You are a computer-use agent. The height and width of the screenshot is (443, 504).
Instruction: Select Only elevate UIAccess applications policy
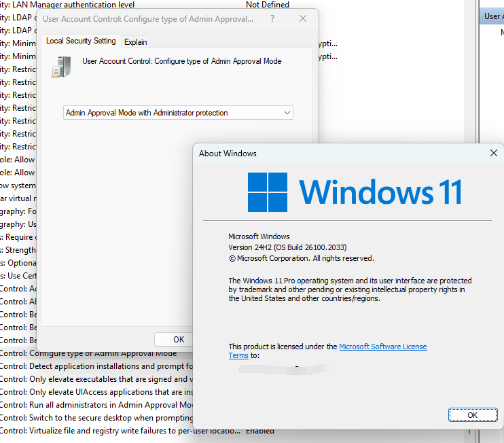[x=96, y=392]
